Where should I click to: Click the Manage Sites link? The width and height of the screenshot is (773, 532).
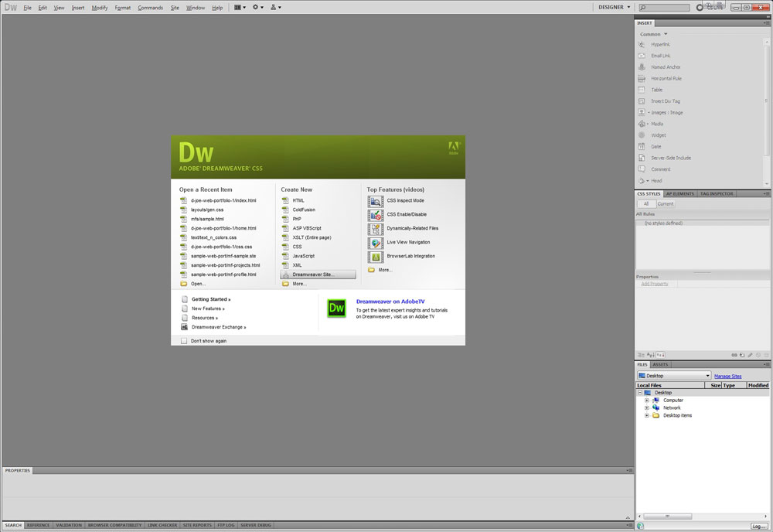click(727, 377)
